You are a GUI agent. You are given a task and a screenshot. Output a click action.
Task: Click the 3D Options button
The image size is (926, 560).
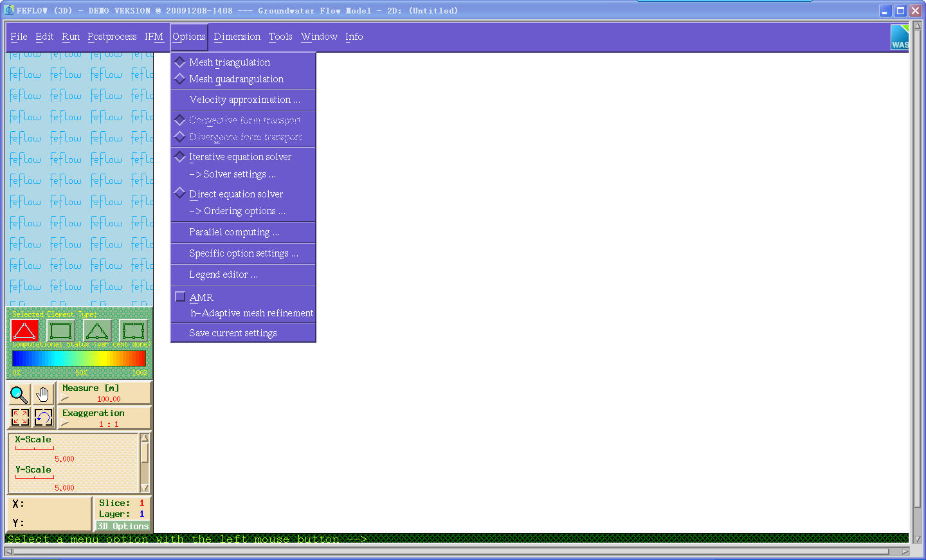123,526
